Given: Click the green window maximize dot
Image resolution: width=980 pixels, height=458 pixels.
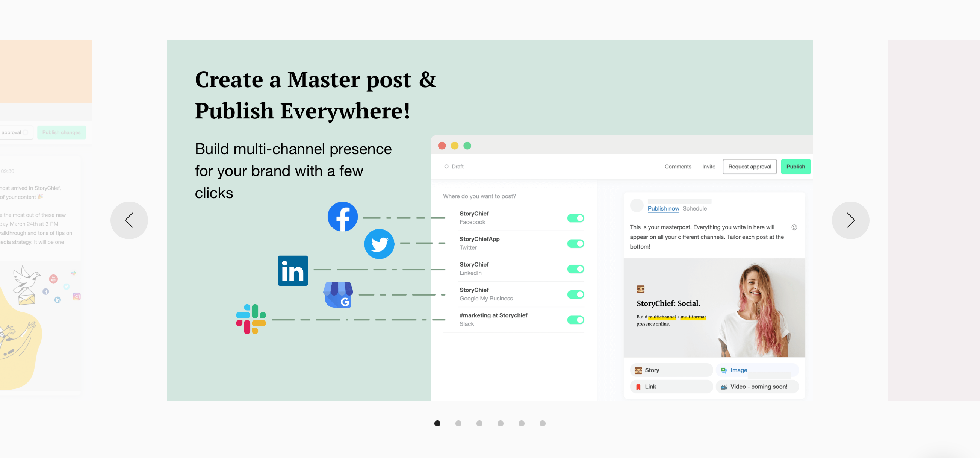Looking at the screenshot, I should pos(467,146).
